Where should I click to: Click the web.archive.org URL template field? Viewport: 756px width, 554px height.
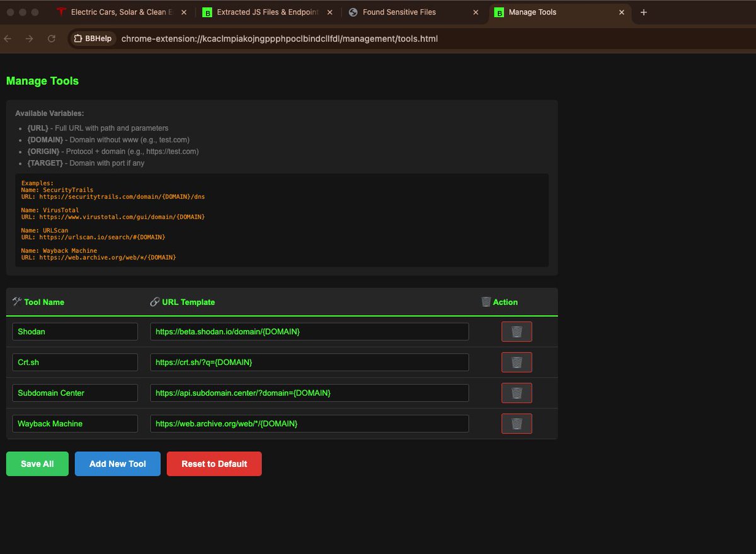point(309,424)
